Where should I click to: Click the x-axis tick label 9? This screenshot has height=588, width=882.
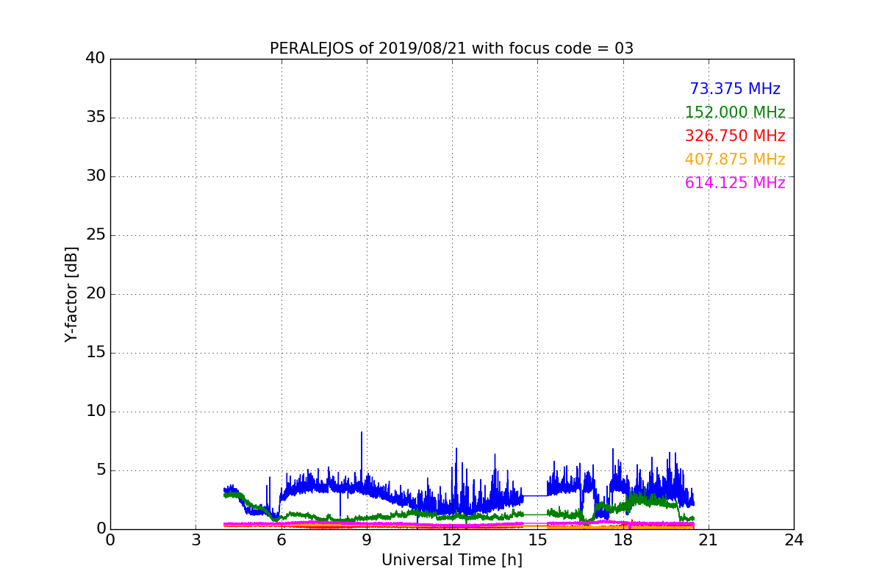[367, 539]
